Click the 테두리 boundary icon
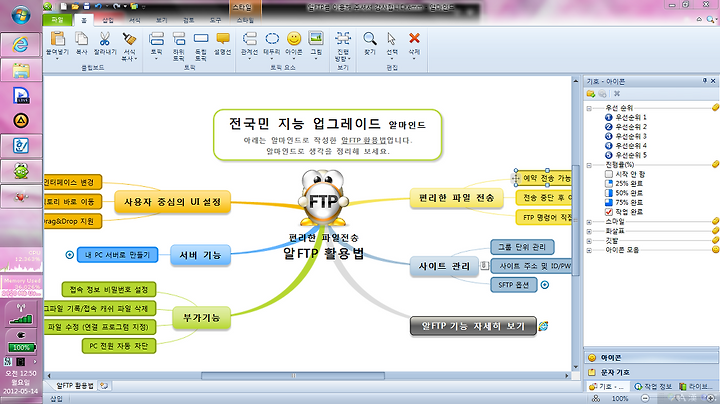Viewport: 720px width, 404px height. (272, 39)
